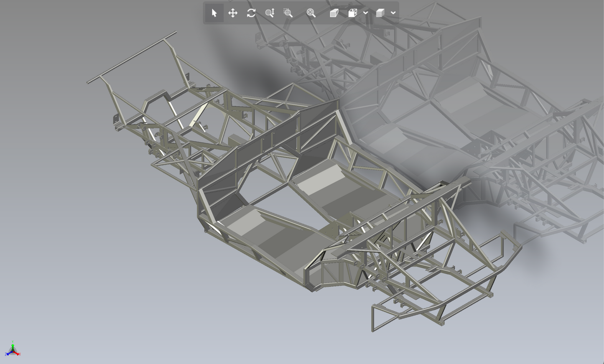
Task: Select the rotate view tool
Action: coord(251,13)
